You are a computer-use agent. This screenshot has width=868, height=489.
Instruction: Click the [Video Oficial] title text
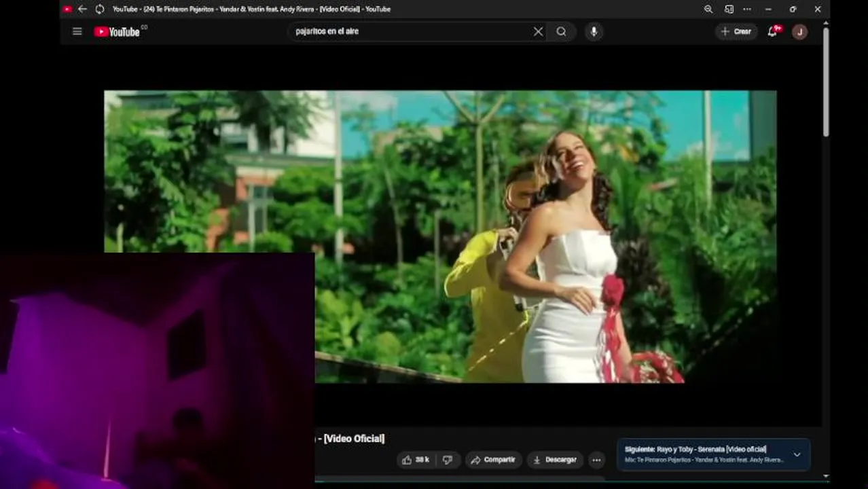[354, 439]
